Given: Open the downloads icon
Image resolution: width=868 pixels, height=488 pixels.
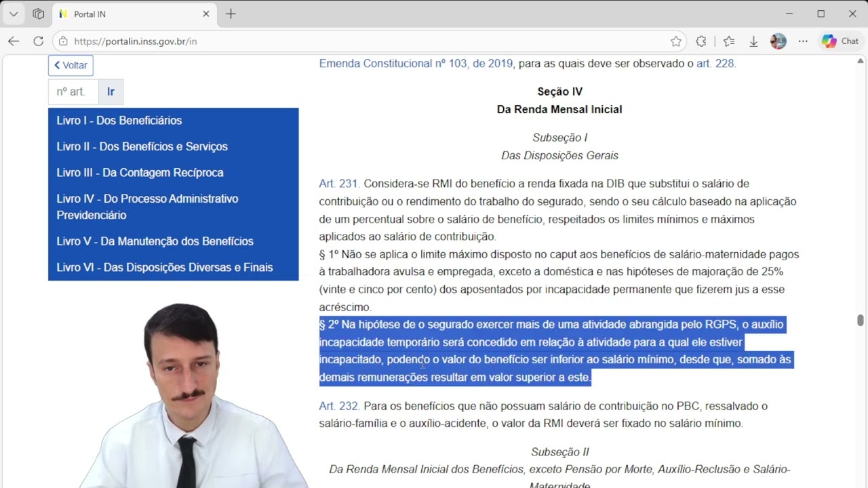Looking at the screenshot, I should 753,41.
